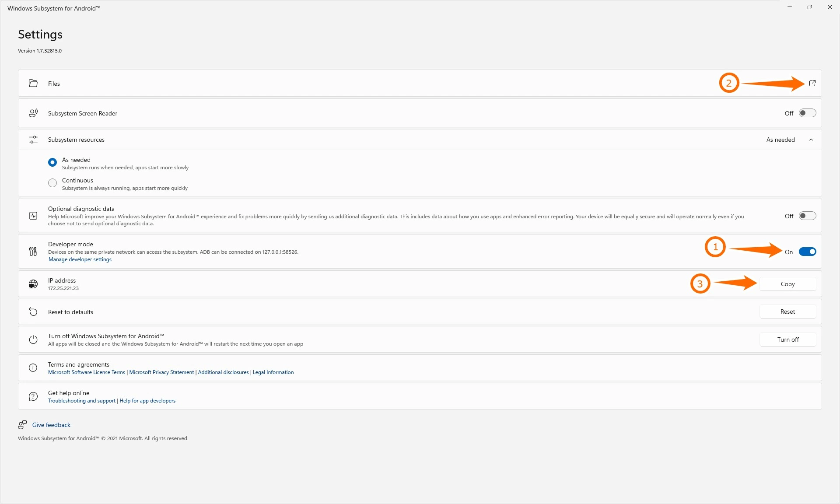Click the Version 1.7.32815.0 text
Screen dimensions: 840x504
click(x=40, y=51)
